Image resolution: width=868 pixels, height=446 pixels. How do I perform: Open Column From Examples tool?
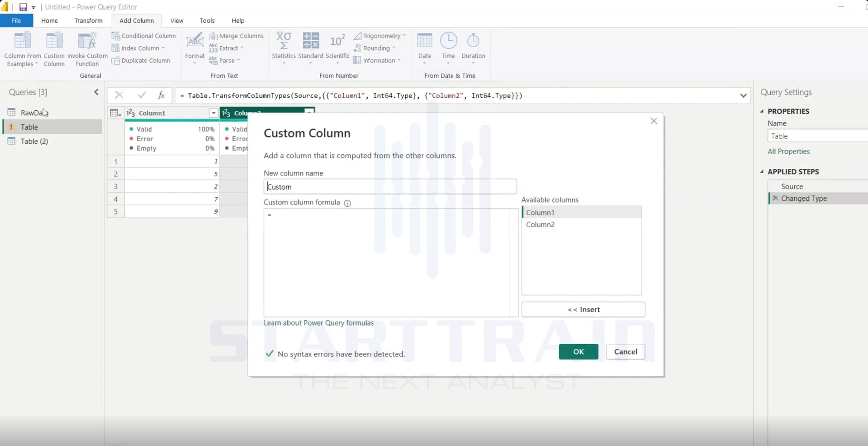(23, 49)
